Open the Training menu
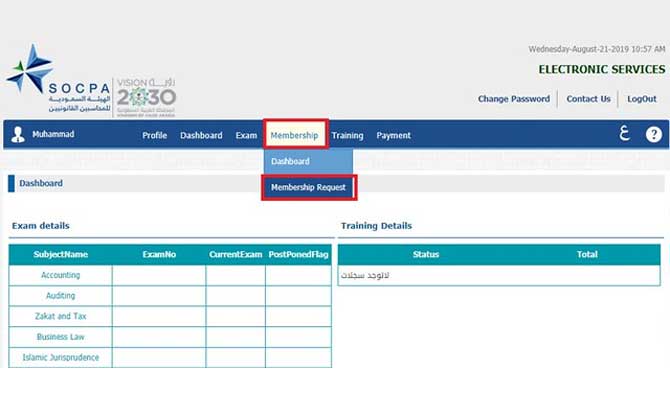 (x=347, y=135)
